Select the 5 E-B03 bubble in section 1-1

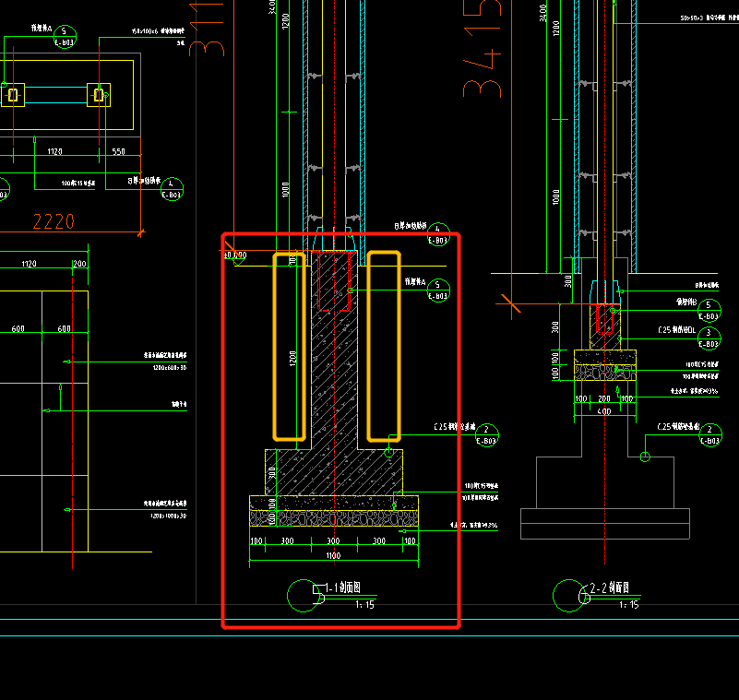click(x=438, y=291)
